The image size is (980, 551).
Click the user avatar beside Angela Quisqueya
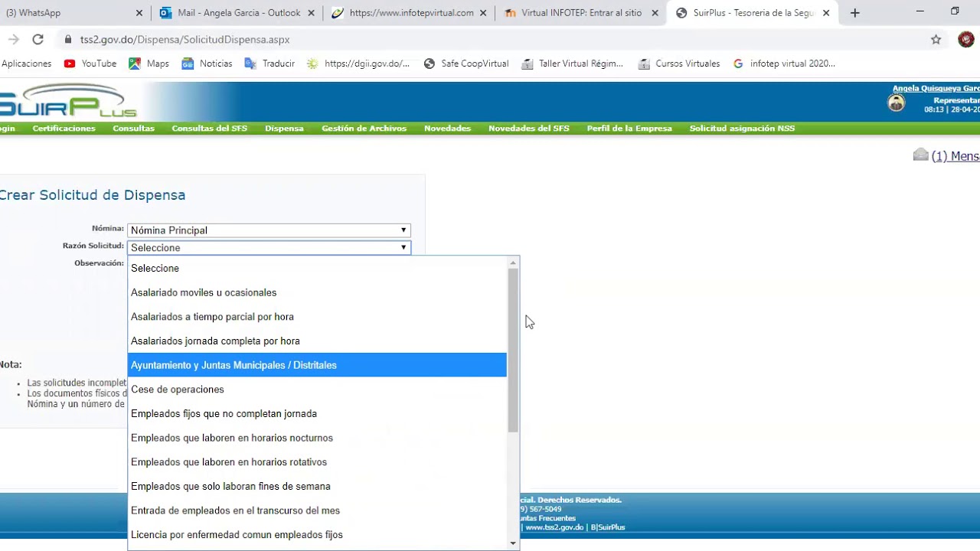pos(896,103)
